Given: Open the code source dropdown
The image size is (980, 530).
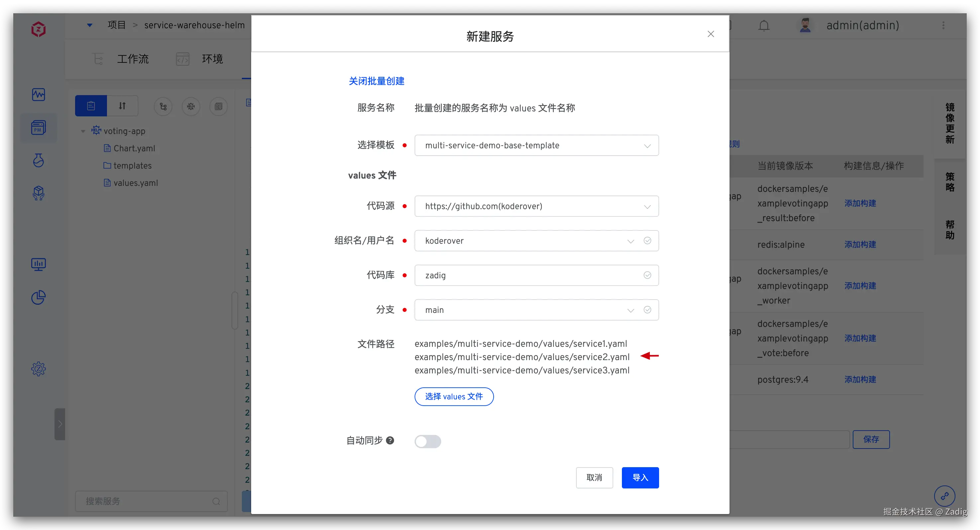Looking at the screenshot, I should (x=536, y=206).
